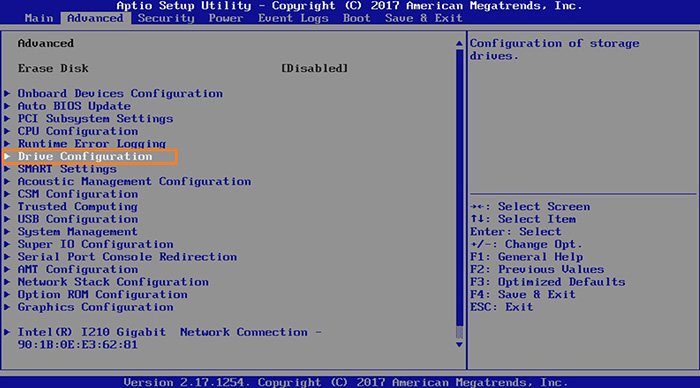Open Option ROM Configuration
The height and width of the screenshot is (388, 700).
point(103,294)
